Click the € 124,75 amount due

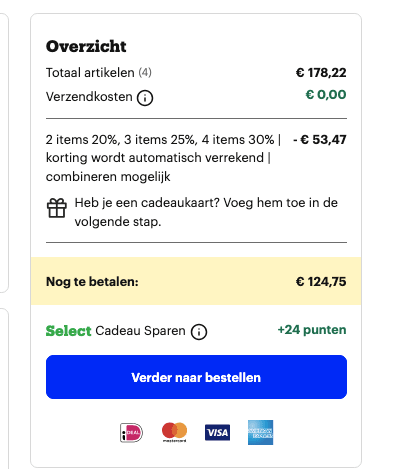click(x=321, y=282)
